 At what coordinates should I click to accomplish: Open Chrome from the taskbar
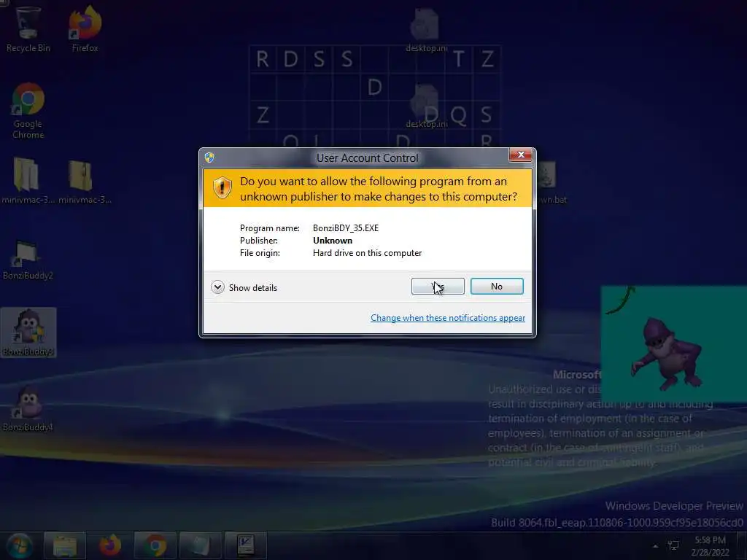click(155, 545)
